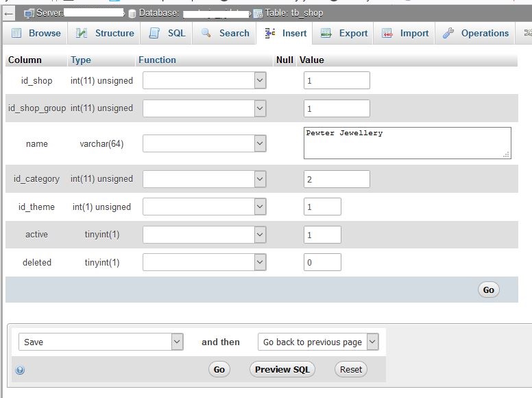Click the name value text area
This screenshot has width=532, height=398.
click(x=407, y=143)
